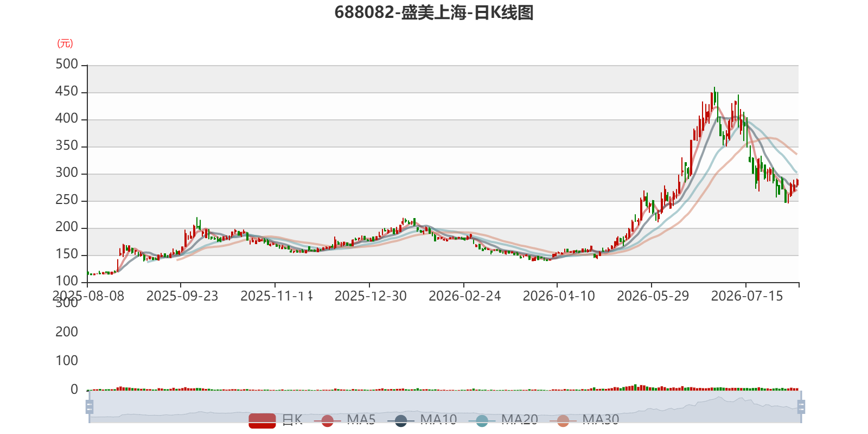This screenshot has width=868, height=434.
Task: Select the 2026-05-29 date axis label
Action: (653, 296)
